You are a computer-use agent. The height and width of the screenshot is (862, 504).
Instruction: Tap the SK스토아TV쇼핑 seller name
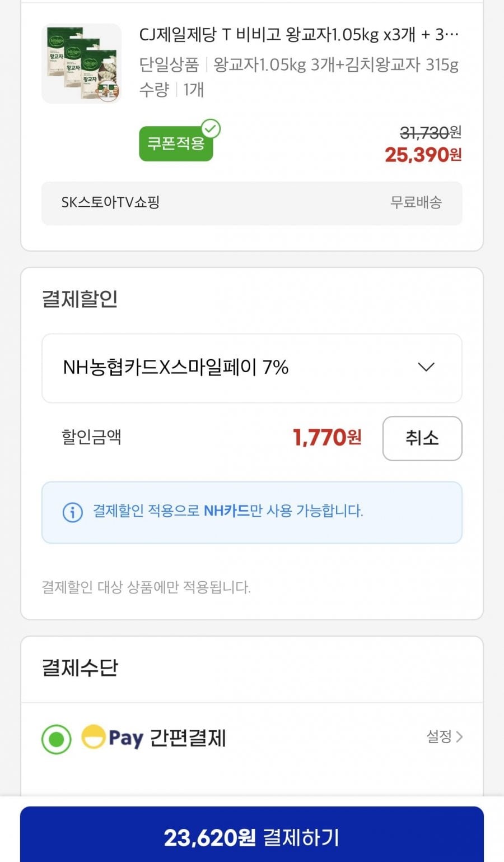(x=110, y=202)
